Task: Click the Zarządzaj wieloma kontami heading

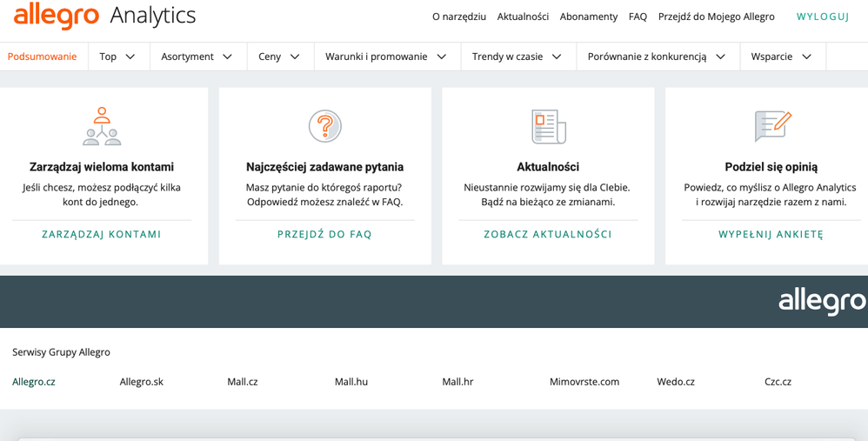Action: coord(102,166)
